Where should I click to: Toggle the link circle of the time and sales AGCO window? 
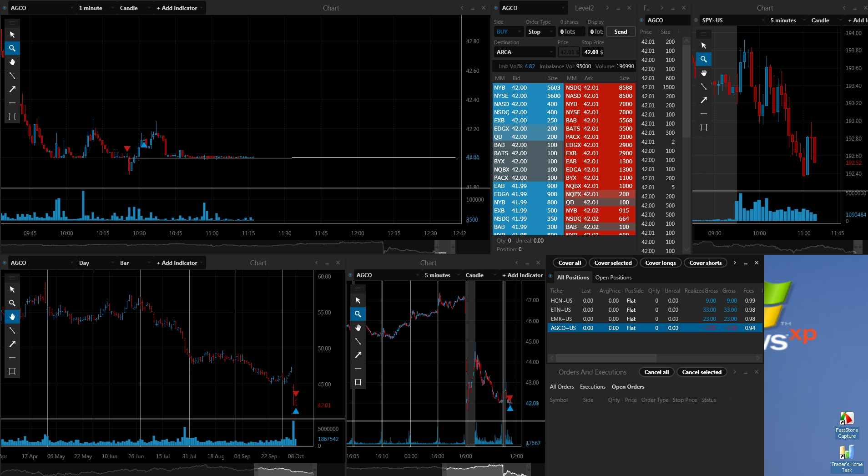pos(641,20)
